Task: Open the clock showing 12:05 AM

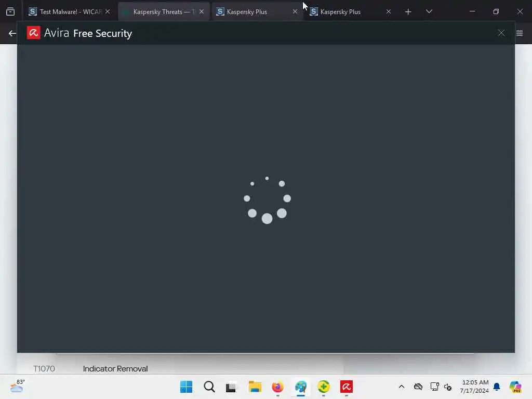Action: pos(474,387)
